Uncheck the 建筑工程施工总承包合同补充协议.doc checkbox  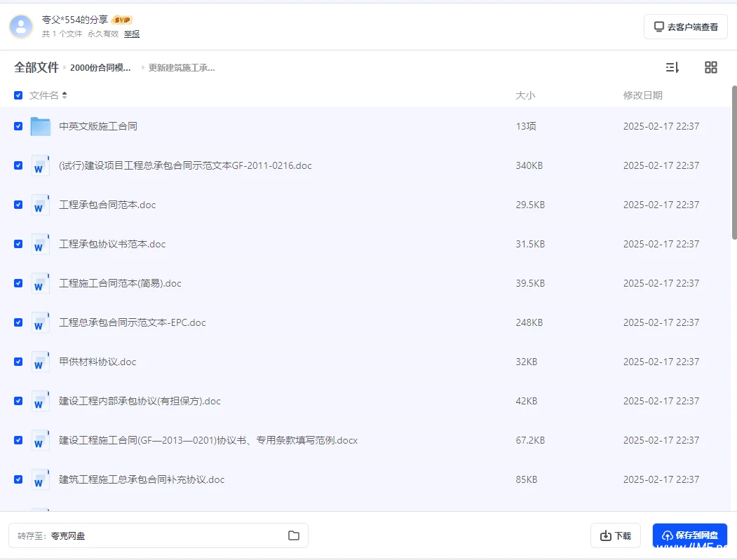click(18, 479)
